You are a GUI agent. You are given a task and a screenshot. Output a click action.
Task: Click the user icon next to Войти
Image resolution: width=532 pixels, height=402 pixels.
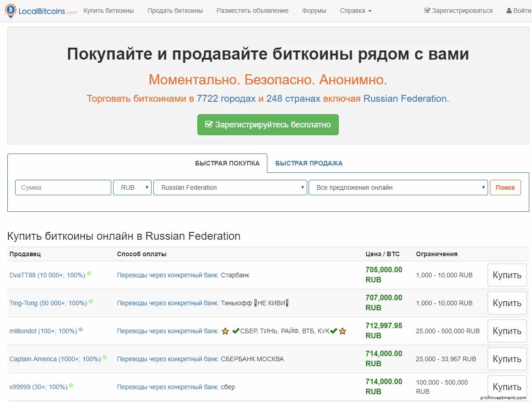(509, 11)
